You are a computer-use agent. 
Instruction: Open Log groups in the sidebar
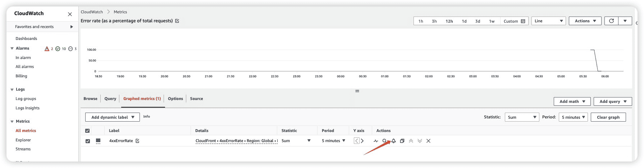tap(26, 99)
